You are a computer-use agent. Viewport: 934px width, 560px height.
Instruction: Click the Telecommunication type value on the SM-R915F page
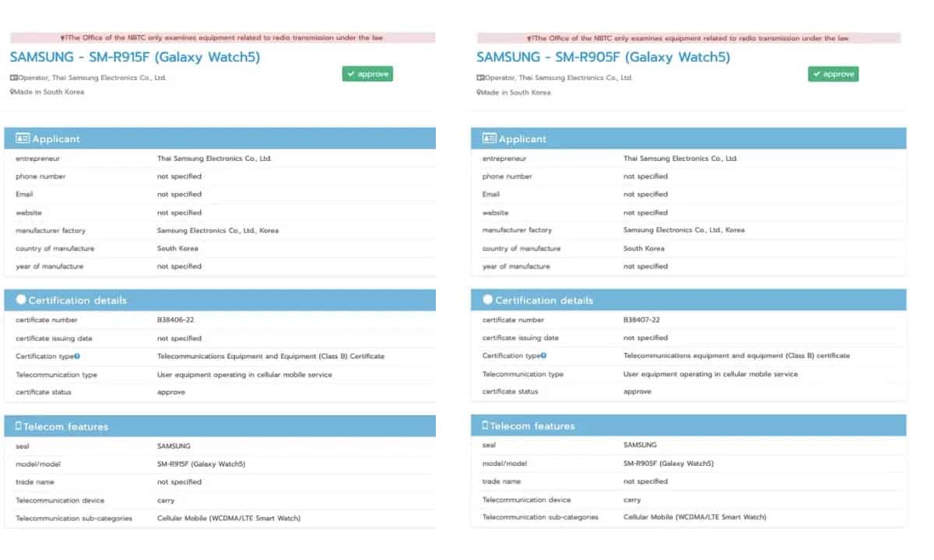click(x=244, y=375)
